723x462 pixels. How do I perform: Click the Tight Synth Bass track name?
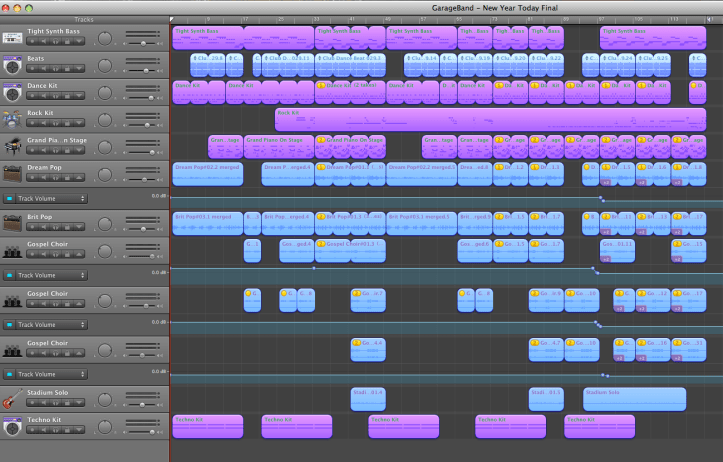coord(53,31)
